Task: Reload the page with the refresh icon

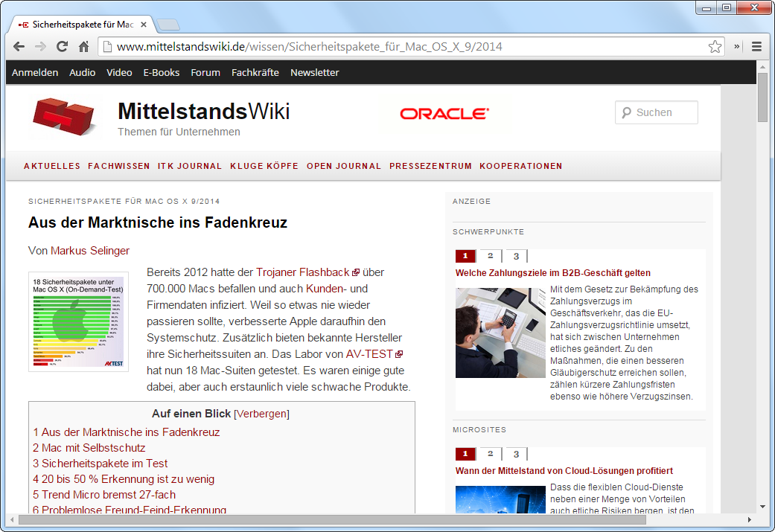Action: pos(63,47)
